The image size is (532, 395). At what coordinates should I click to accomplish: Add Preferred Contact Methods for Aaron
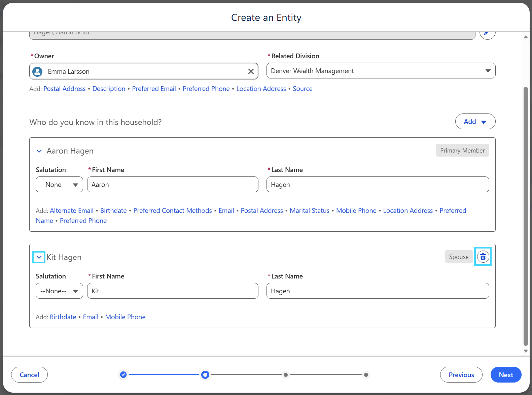pyautogui.click(x=173, y=210)
